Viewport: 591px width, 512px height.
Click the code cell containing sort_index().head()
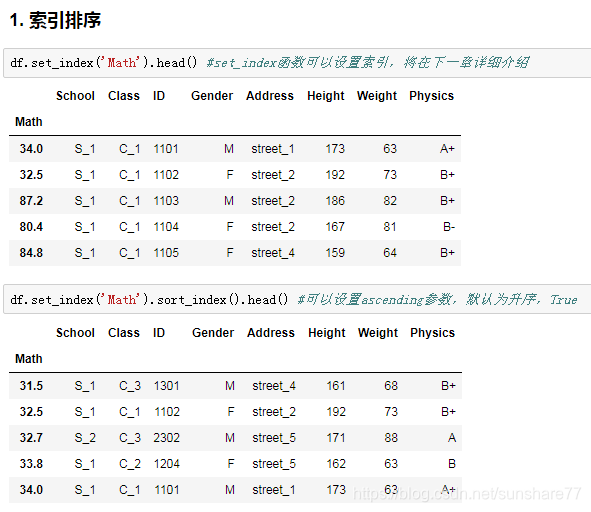click(297, 299)
